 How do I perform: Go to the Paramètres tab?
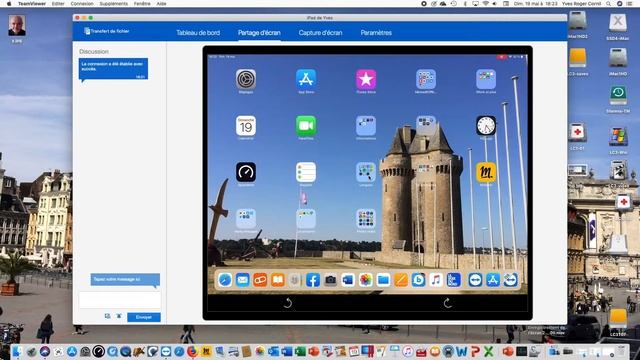376,33
